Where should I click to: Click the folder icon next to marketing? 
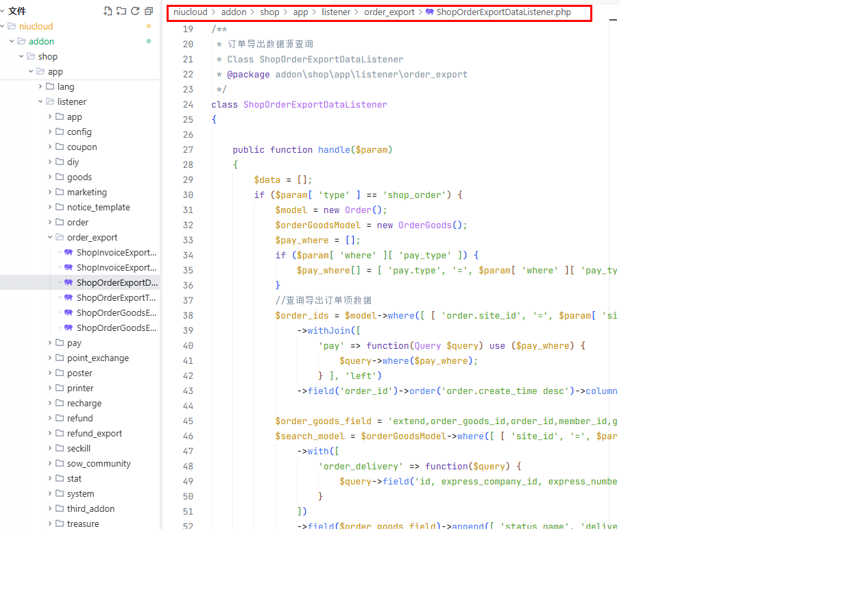click(60, 192)
